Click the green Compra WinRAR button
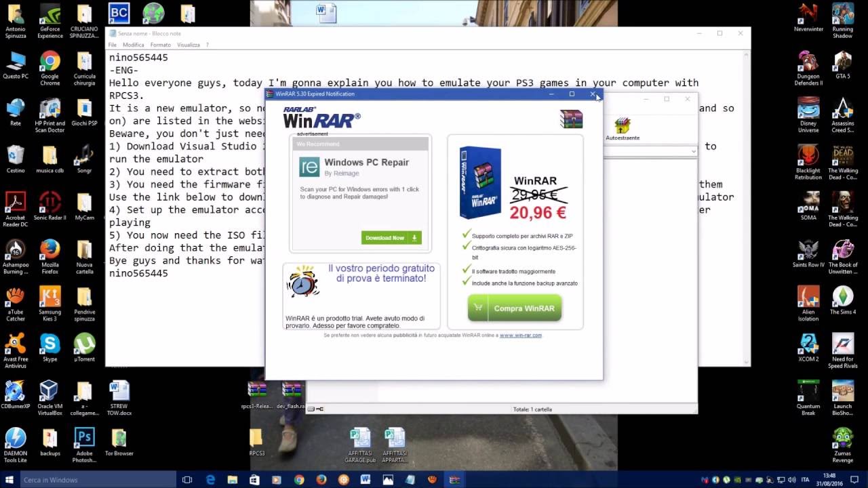868x488 pixels. 515,308
